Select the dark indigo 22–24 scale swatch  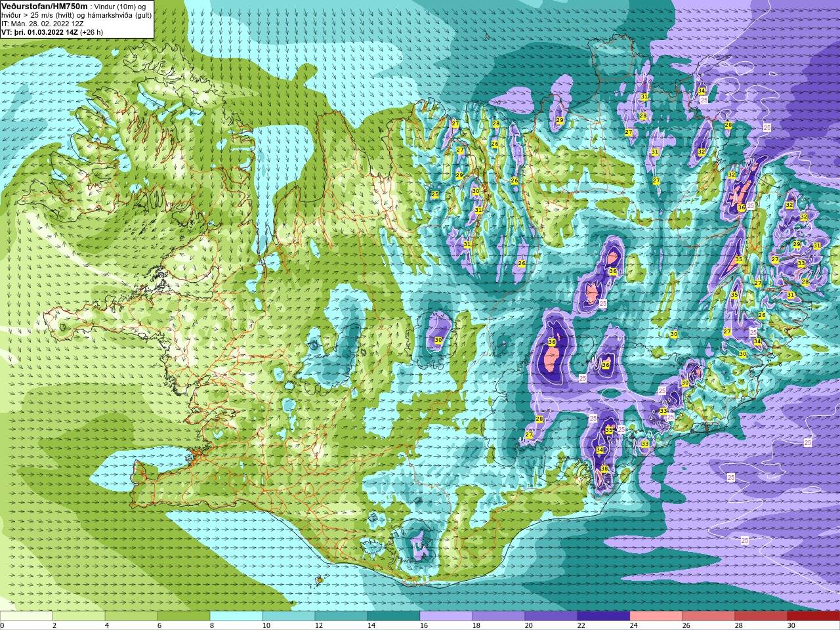click(x=604, y=616)
